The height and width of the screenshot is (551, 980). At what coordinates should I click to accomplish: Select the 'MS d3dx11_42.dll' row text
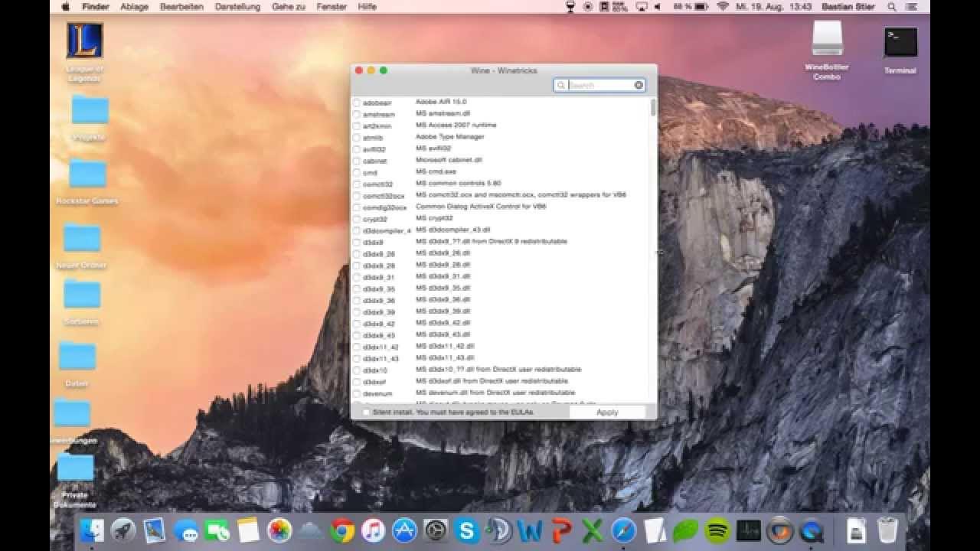pos(445,346)
